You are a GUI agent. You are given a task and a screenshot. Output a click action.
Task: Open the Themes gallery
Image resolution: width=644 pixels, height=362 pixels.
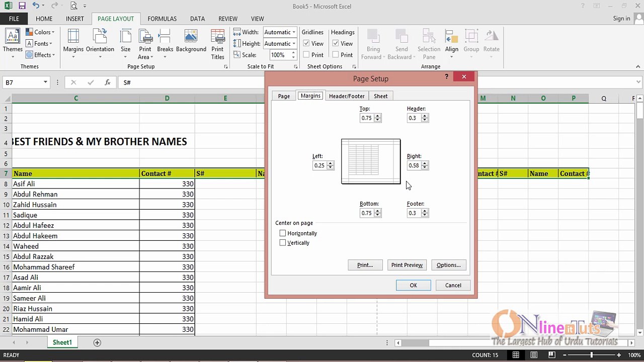pos(13,44)
